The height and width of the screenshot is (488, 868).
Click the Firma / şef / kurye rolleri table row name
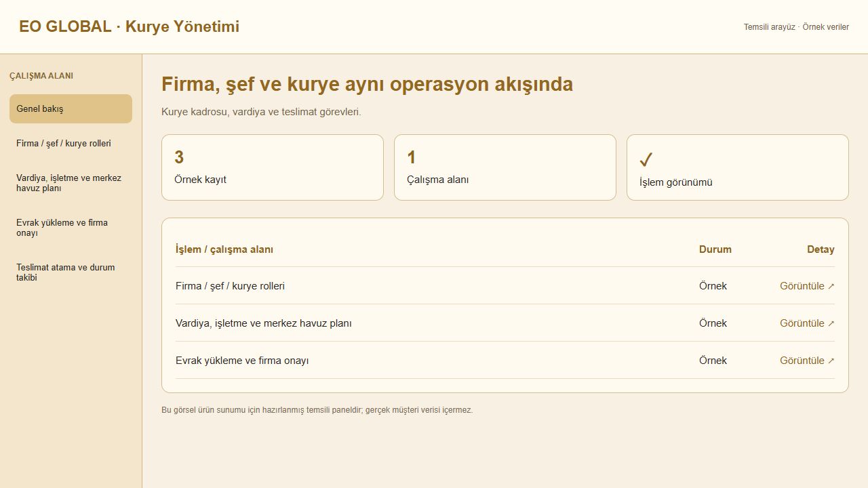(230, 286)
